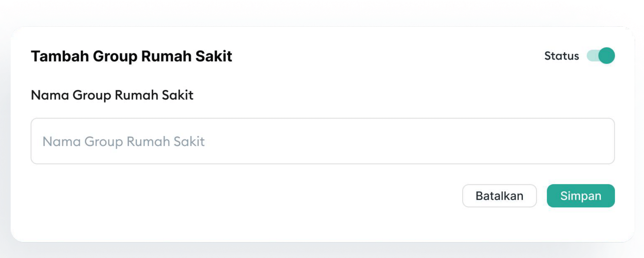Viewport: 644px width, 258px height.
Task: Click the light track of the Status toggle
Action: click(x=592, y=56)
